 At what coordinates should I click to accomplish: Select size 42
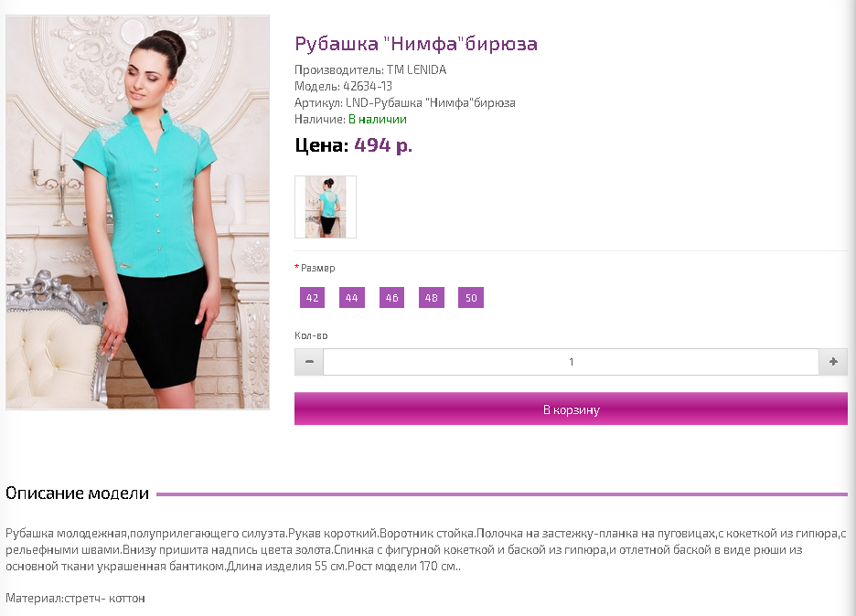[x=312, y=298]
